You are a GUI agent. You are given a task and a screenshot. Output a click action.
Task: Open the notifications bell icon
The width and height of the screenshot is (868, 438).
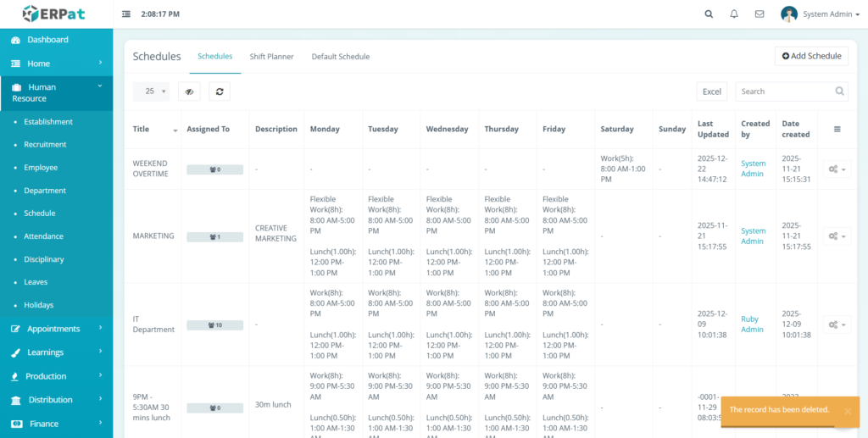734,14
